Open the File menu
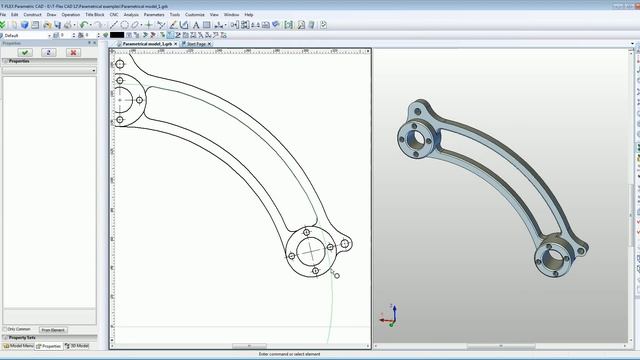640x360 pixels. pos(3,14)
